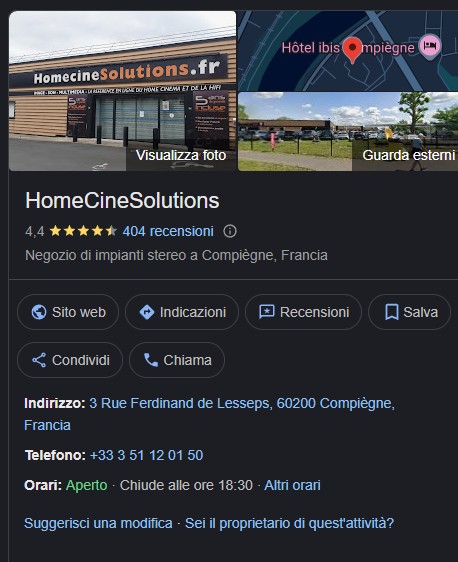Call the phone number +33 3 51 12 01 50
This screenshot has width=458, height=562.
click(146, 455)
